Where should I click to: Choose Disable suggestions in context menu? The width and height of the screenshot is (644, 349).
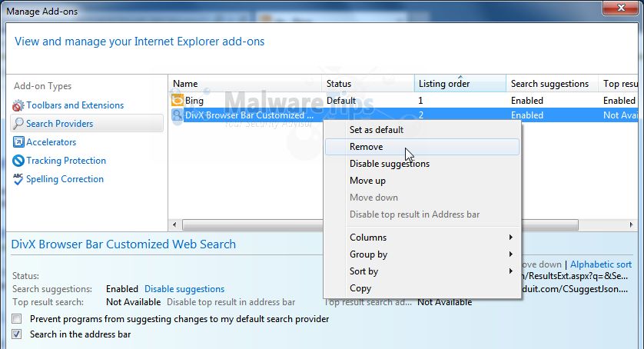[422, 164]
